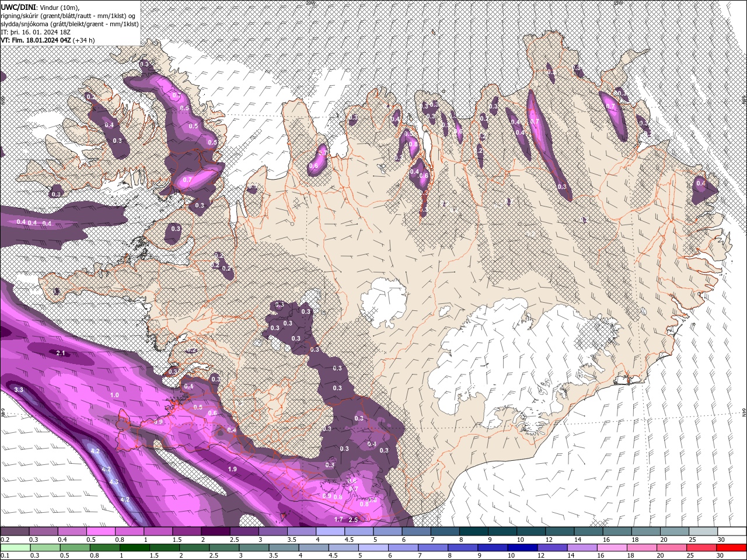Click the '(+34 h)' forecast offset text

[84, 40]
